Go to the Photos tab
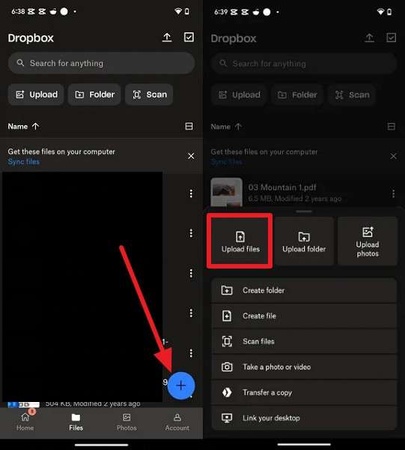The height and width of the screenshot is (450, 405). [127, 422]
